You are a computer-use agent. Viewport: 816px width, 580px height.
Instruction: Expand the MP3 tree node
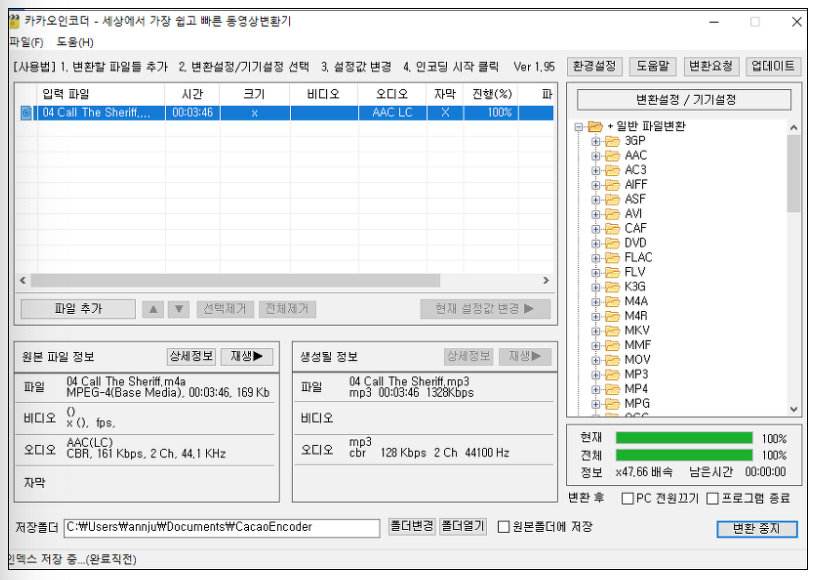pyautogui.click(x=596, y=374)
